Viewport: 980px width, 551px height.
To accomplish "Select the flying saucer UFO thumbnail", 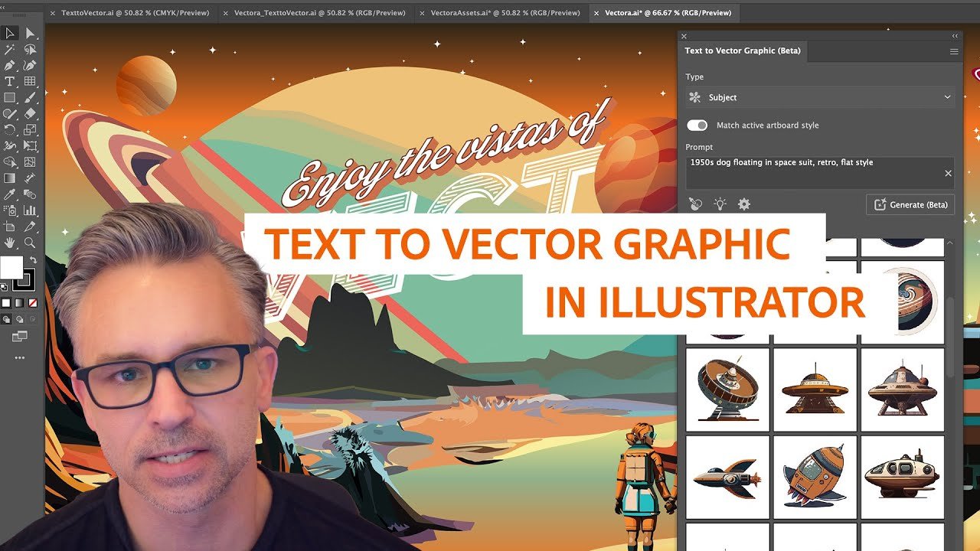I will 815,390.
